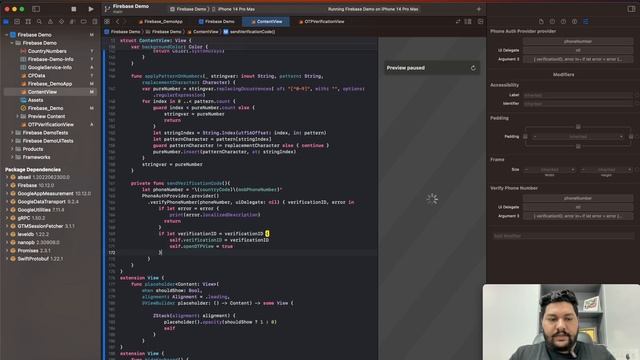
Task: Refresh the paused preview
Action: point(473,68)
